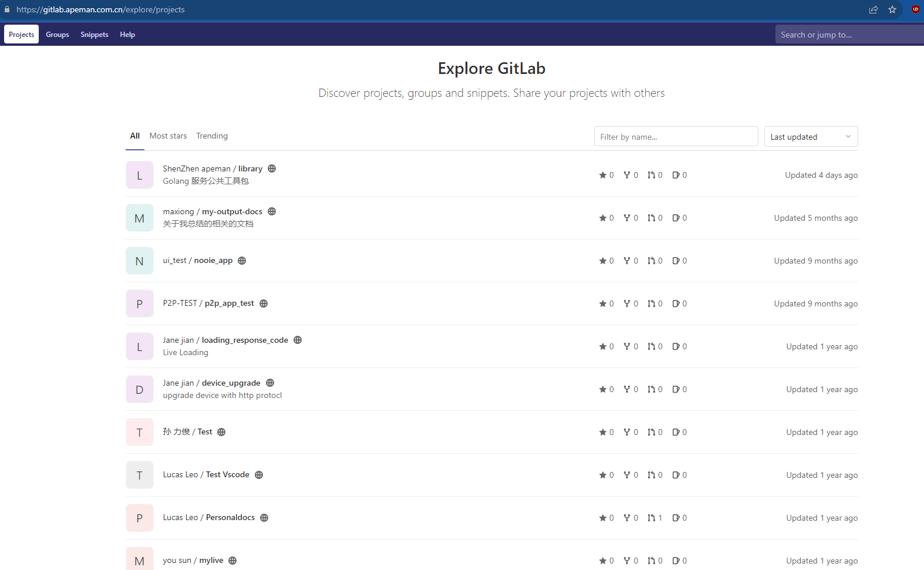
Task: Open Lucas Leo / Test Vscode project
Action: (x=206, y=474)
